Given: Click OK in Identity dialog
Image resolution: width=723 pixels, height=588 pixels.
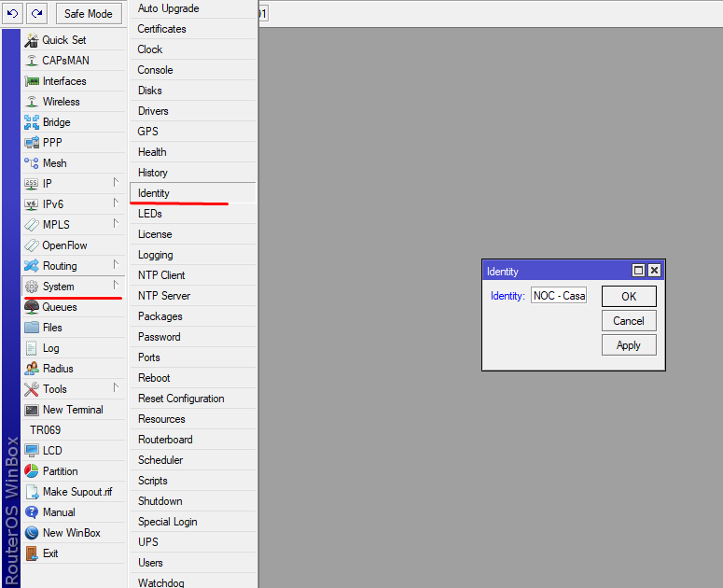Looking at the screenshot, I should [x=629, y=297].
